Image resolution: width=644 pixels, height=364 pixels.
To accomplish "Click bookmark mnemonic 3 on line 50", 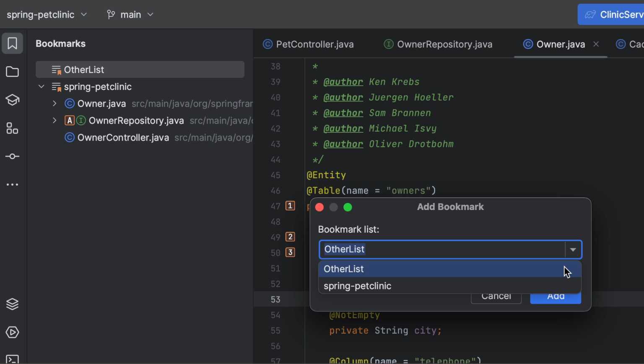I will coord(290,252).
